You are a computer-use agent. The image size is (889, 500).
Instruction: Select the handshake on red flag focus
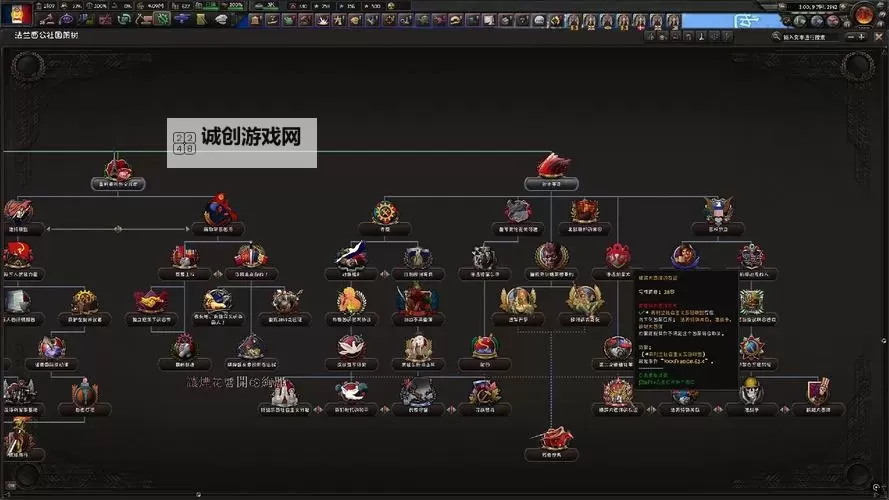tap(151, 307)
